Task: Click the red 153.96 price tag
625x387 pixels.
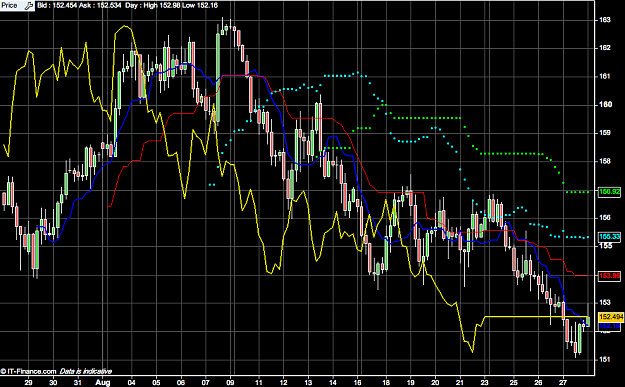Action: [x=609, y=275]
